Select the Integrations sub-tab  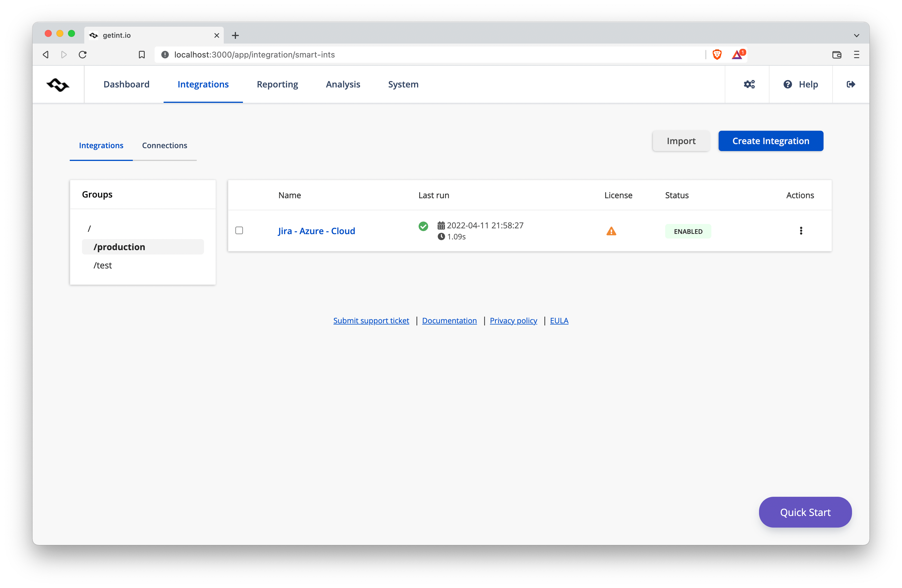pos(101,146)
